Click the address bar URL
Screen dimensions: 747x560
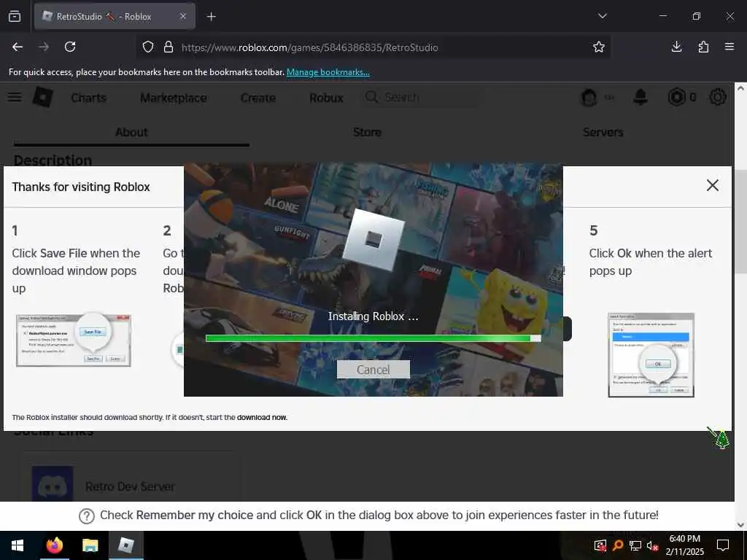(x=309, y=47)
